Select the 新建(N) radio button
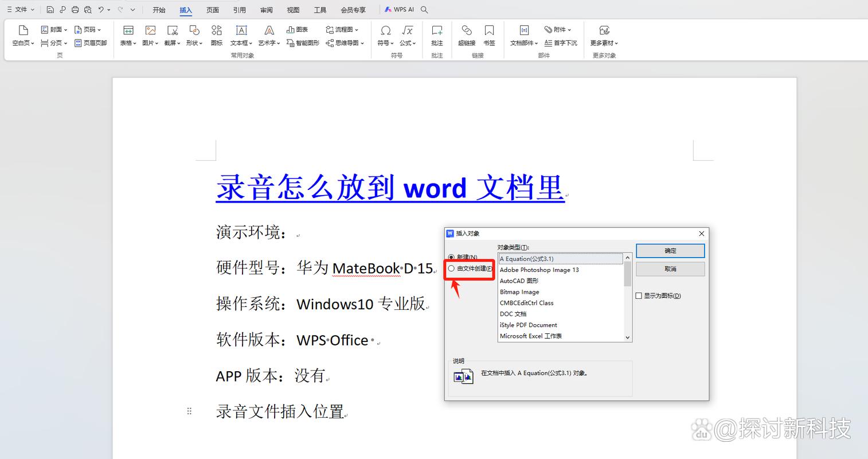 point(451,257)
